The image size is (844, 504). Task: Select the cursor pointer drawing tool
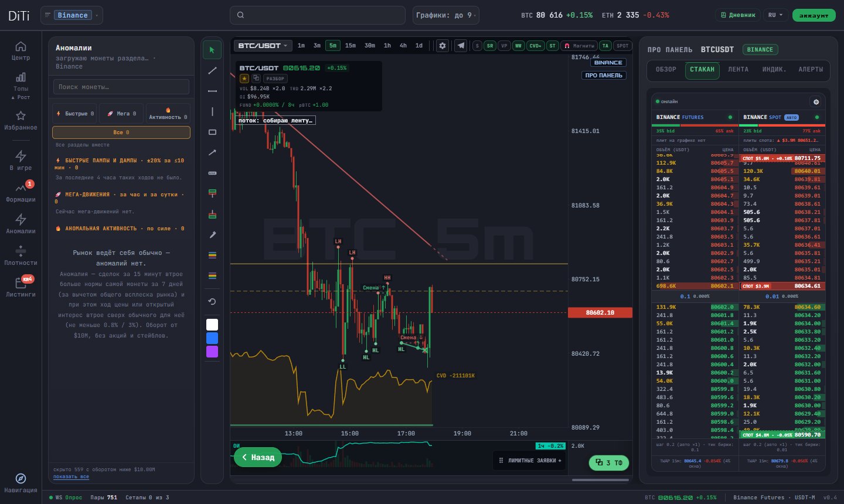pyautogui.click(x=212, y=50)
